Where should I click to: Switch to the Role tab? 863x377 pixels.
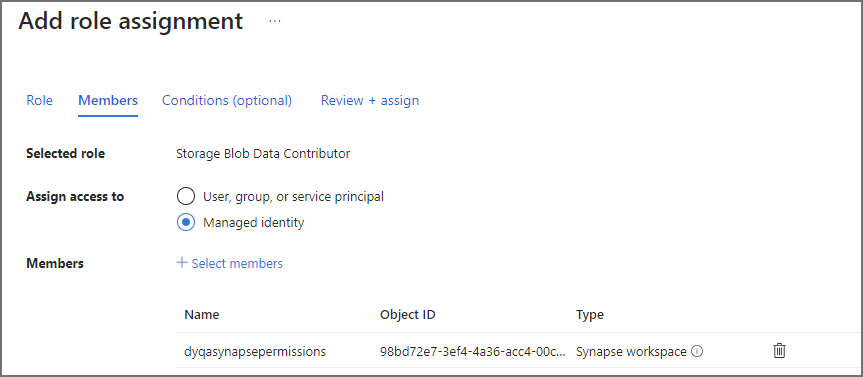click(x=40, y=101)
